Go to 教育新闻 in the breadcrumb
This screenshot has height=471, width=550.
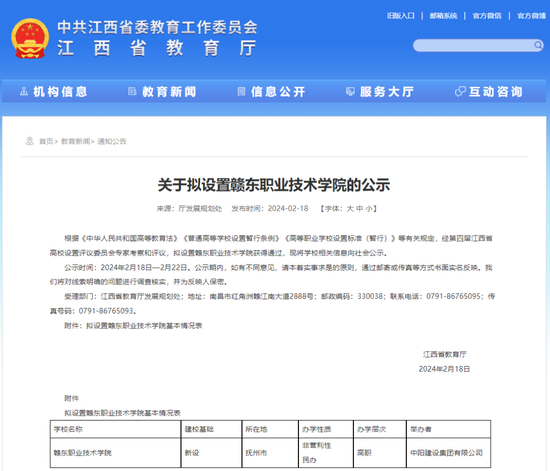(x=75, y=141)
